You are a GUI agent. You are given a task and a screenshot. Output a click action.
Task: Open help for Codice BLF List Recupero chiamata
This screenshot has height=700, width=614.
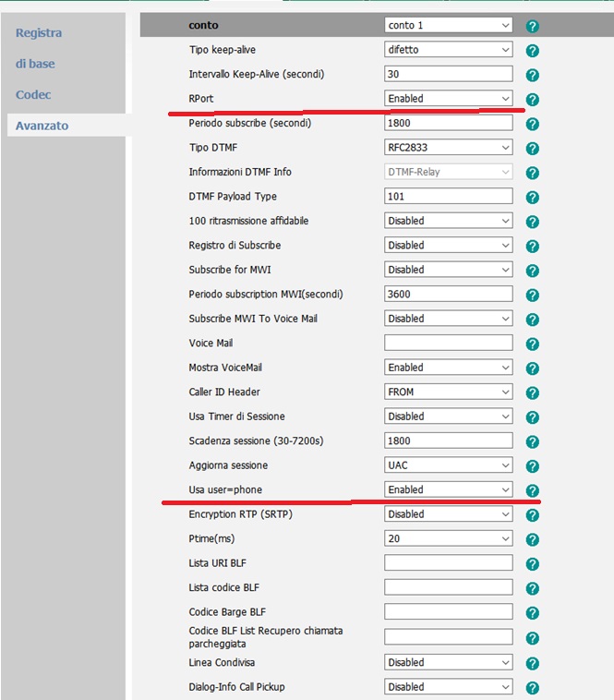point(532,638)
